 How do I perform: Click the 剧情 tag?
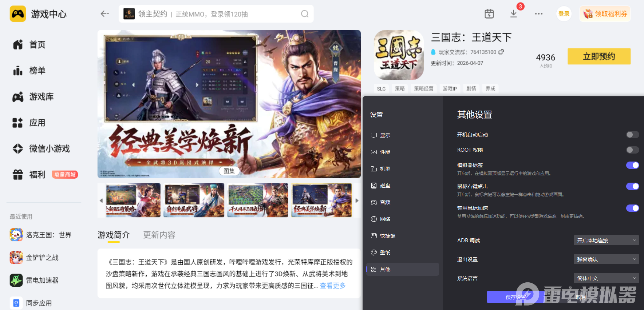[x=471, y=89]
